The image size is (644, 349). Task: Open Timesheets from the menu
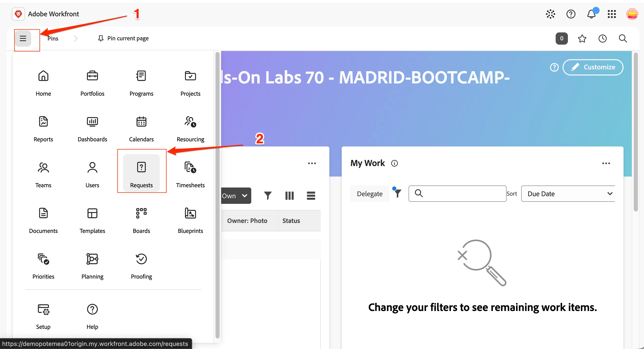click(190, 175)
